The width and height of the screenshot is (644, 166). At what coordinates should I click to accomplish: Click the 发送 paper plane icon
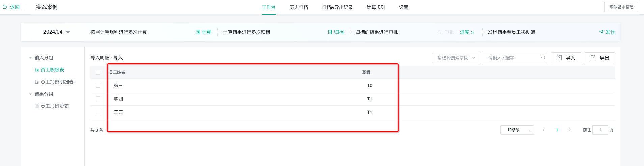(x=601, y=32)
